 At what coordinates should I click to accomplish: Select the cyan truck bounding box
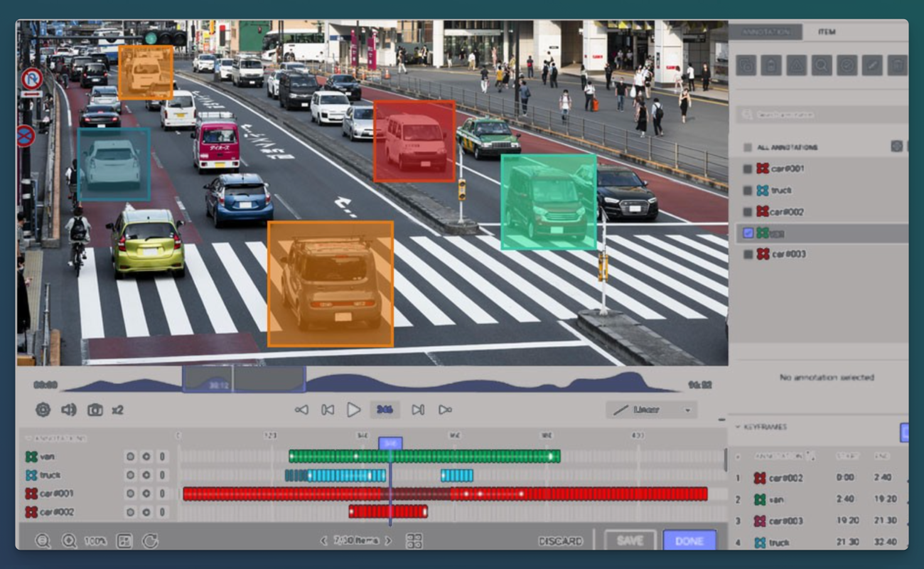pos(114,164)
